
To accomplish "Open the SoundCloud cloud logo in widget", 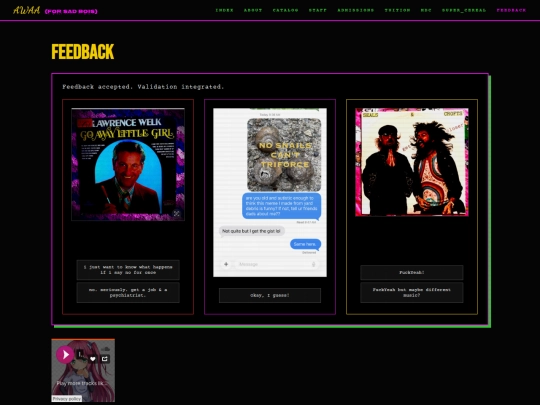I will [105, 349].
